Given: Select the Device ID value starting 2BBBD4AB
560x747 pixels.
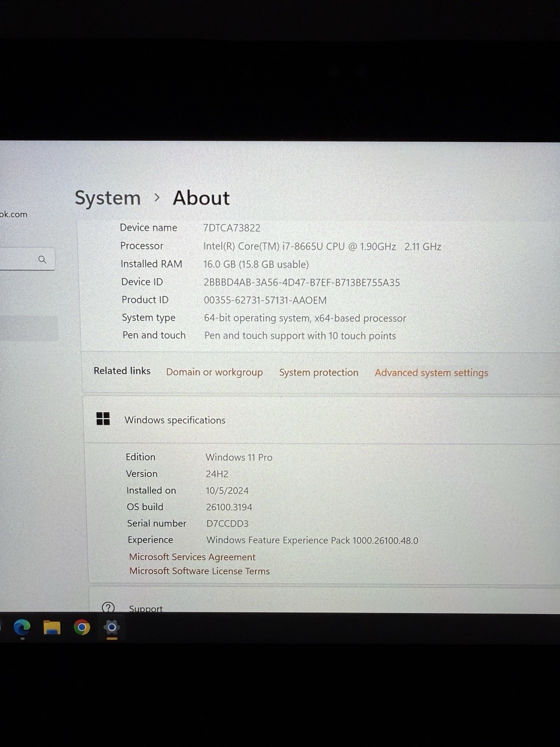Looking at the screenshot, I should click(301, 282).
